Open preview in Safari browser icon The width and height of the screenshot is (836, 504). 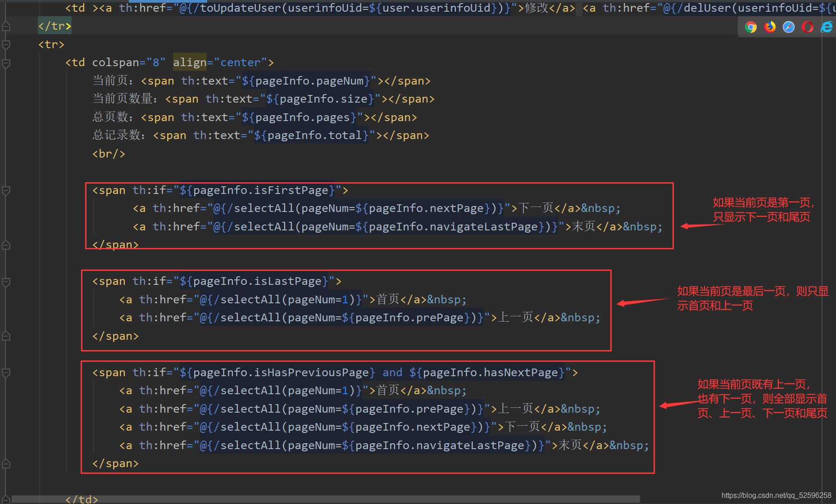(789, 27)
